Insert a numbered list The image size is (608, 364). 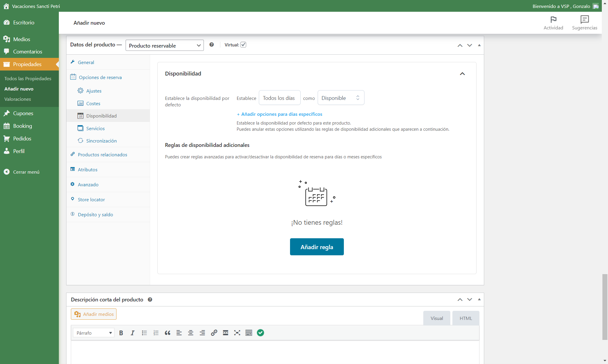(156, 333)
